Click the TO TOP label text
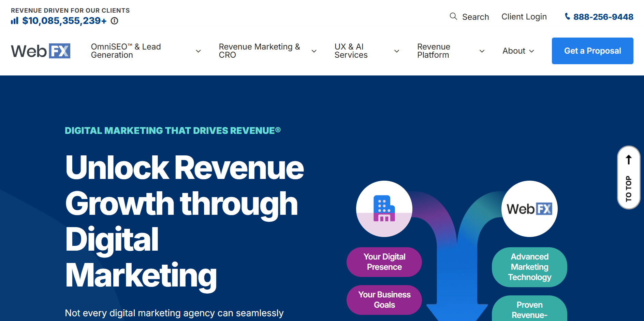Screen dimensions: 644x321 point(629,189)
